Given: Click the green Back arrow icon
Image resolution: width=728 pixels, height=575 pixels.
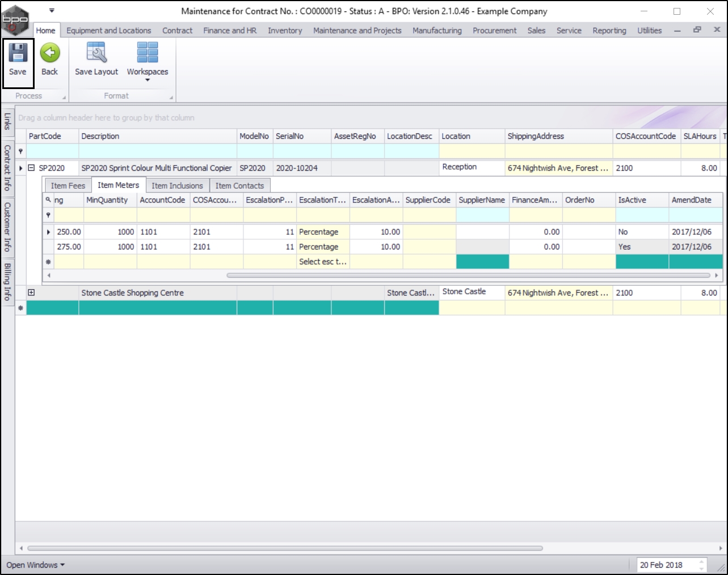Looking at the screenshot, I should pyautogui.click(x=50, y=53).
